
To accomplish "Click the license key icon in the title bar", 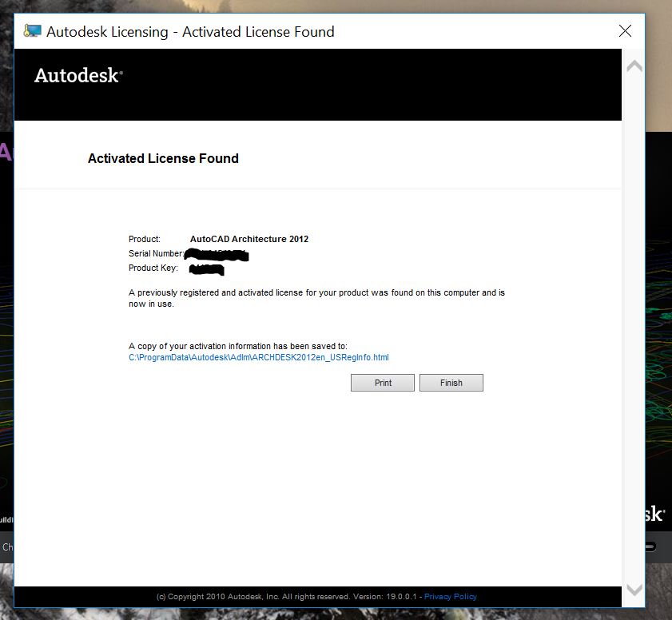I will coord(31,31).
